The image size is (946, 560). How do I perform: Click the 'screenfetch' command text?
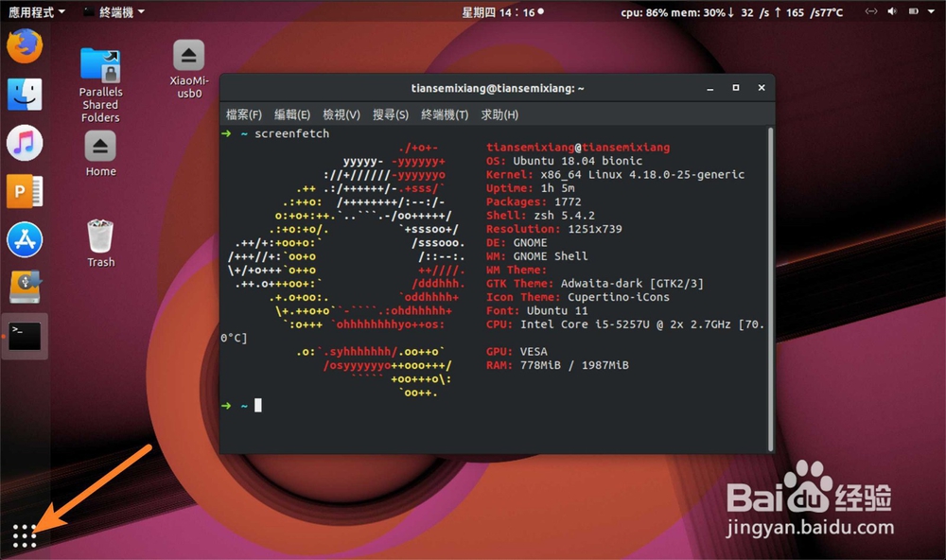pyautogui.click(x=292, y=133)
